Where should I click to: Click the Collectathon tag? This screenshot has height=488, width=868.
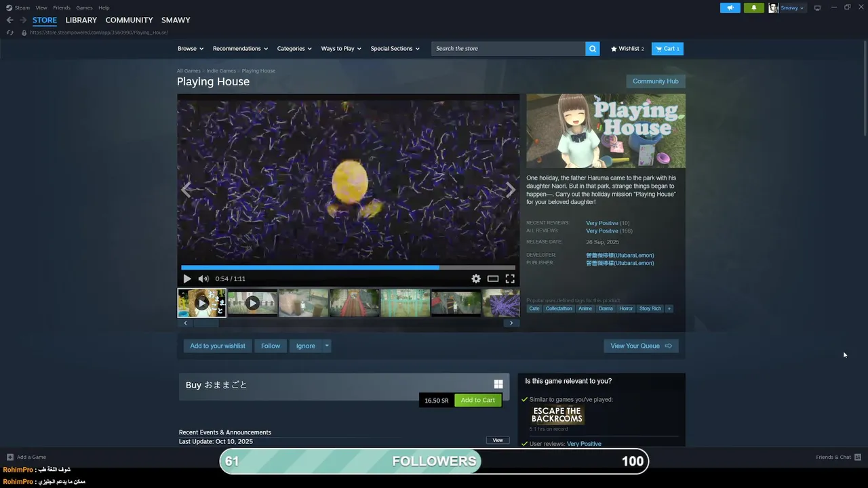pyautogui.click(x=559, y=308)
